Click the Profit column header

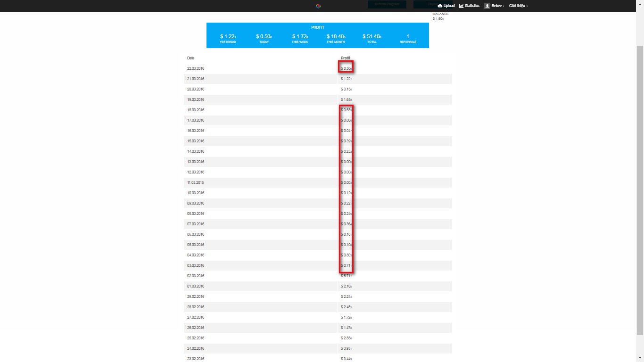point(346,58)
